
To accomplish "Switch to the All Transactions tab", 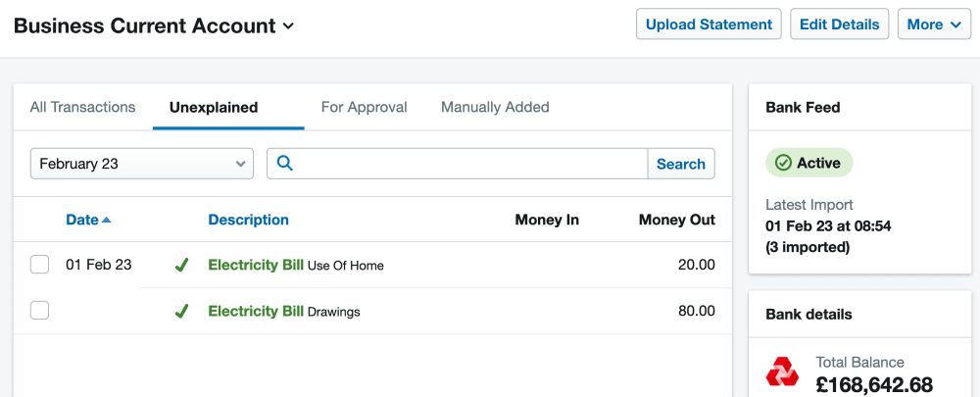I will click(x=82, y=107).
